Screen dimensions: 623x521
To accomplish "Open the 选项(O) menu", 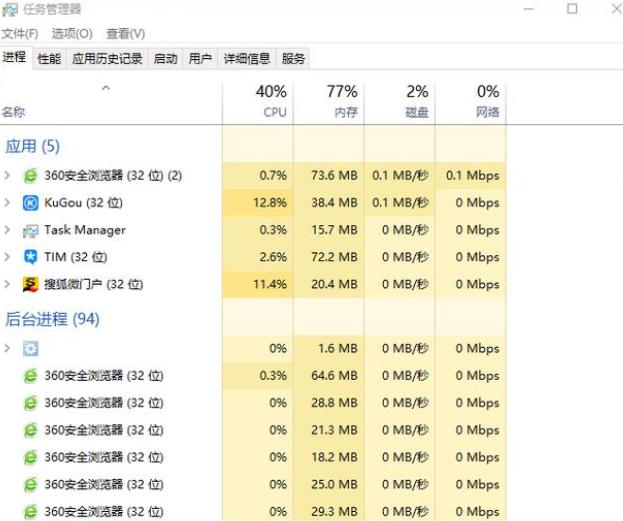I will (x=72, y=34).
